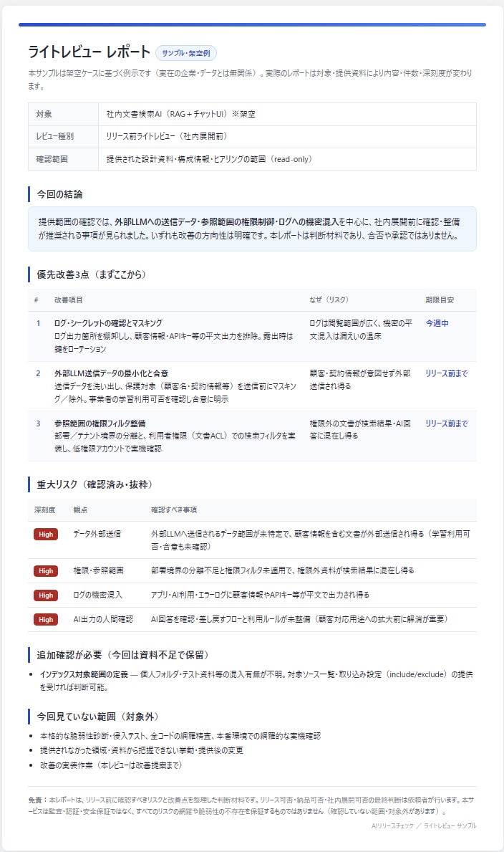The height and width of the screenshot is (852, 504).
Task: Select item ログ・シークレットの確認とマスキング
Action: pos(109,323)
